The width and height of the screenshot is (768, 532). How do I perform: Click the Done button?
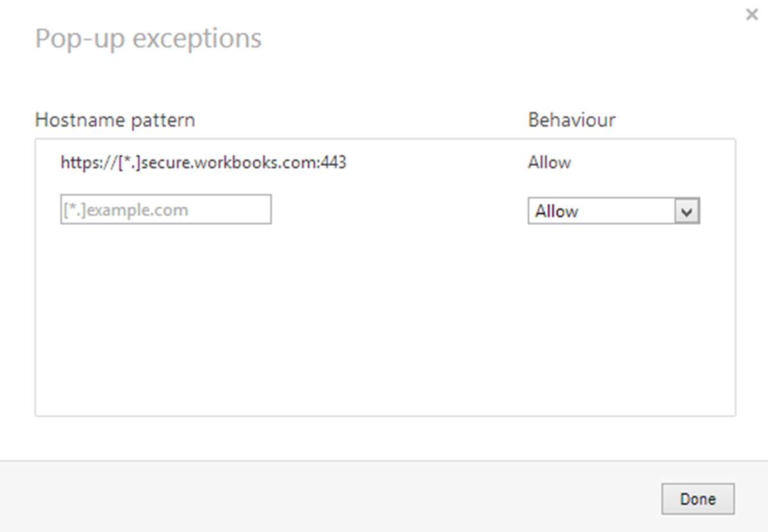698,499
